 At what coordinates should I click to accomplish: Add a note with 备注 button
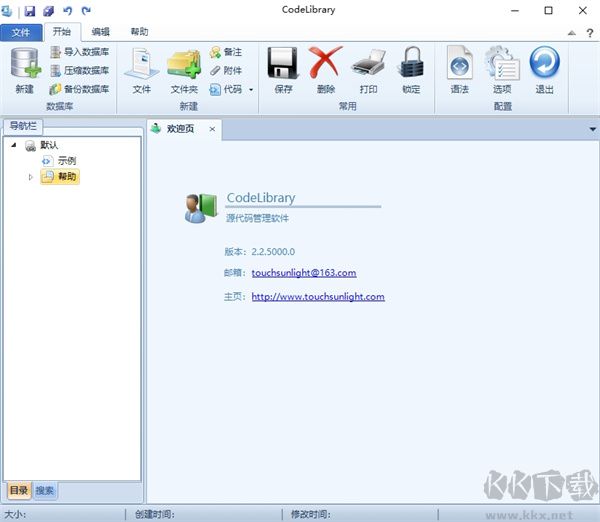[226, 52]
